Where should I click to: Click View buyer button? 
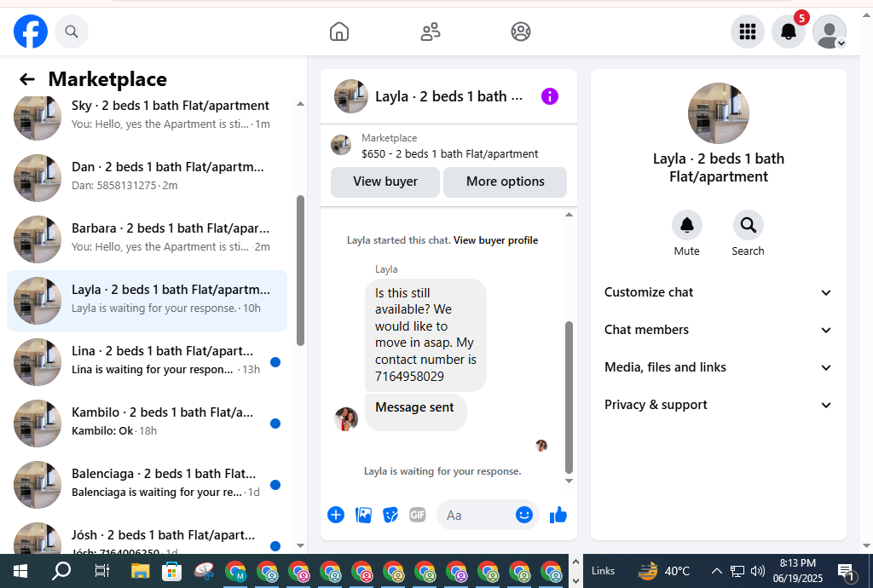tap(385, 182)
